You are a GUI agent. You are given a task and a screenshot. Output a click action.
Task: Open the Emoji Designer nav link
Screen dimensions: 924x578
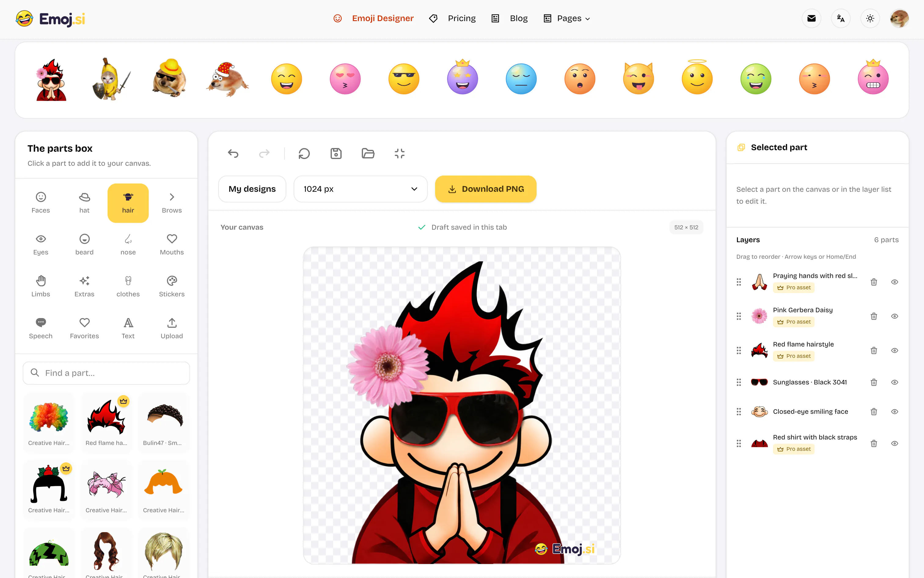point(373,18)
